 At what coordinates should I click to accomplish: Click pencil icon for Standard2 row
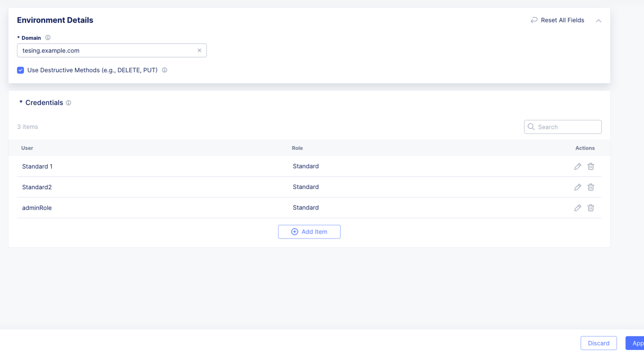577,187
